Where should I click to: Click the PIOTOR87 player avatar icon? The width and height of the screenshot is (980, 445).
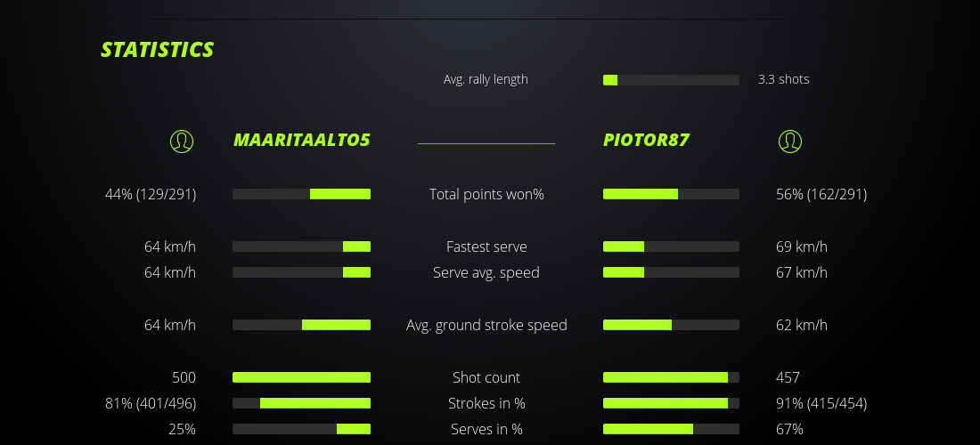(x=789, y=141)
